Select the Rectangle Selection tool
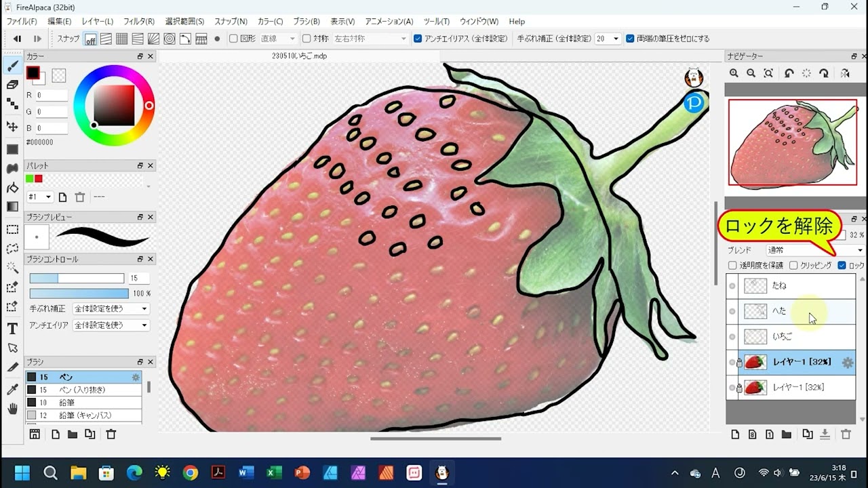The height and width of the screenshot is (488, 868). (12, 230)
